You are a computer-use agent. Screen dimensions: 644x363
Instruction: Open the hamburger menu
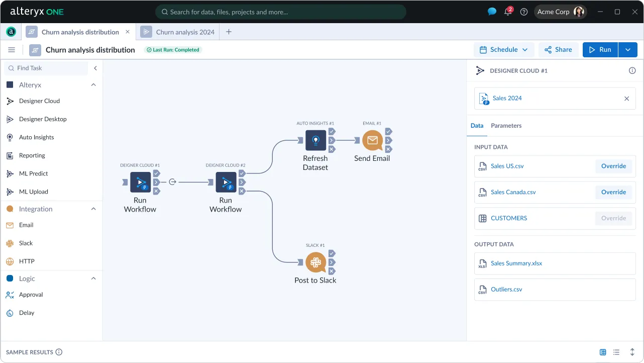[12, 50]
